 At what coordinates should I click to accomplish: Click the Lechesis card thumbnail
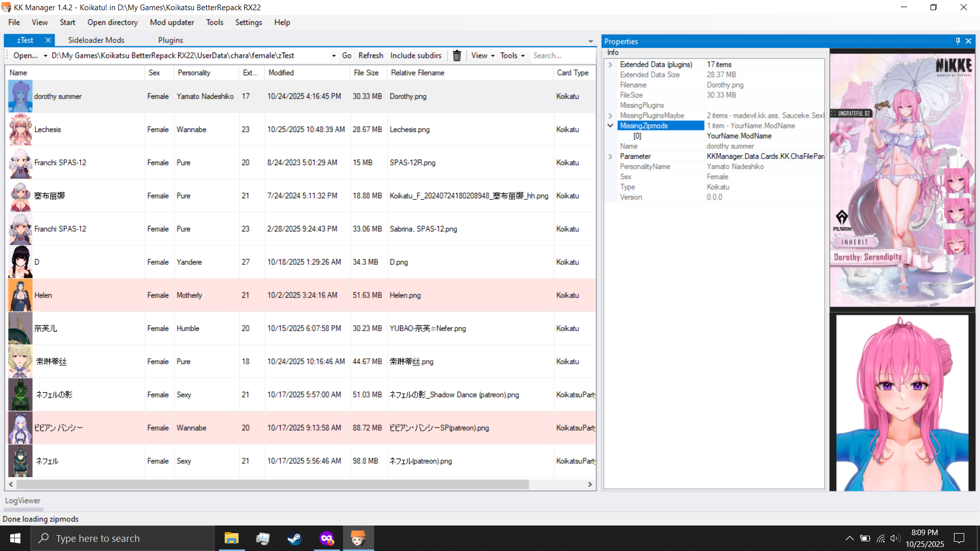pos(20,130)
